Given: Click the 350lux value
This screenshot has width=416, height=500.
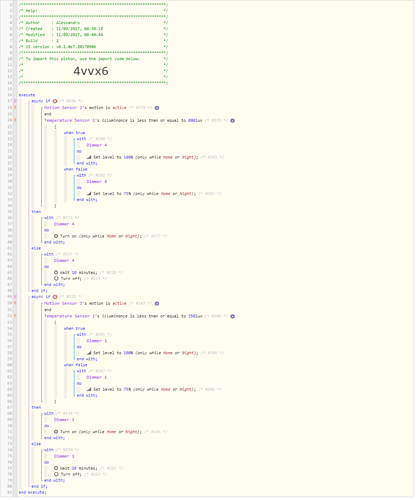Looking at the screenshot, I should tap(195, 316).
